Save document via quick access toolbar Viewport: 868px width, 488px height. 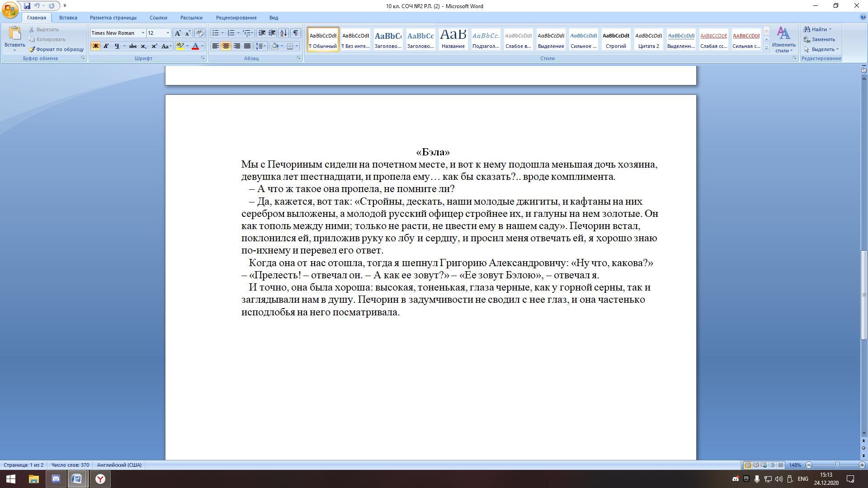pyautogui.click(x=27, y=6)
